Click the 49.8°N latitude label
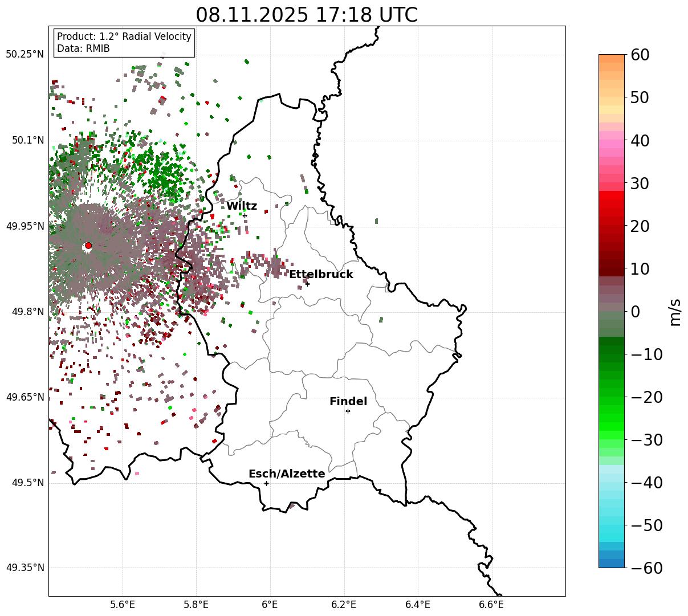The width and height of the screenshot is (688, 616). pos(27,312)
